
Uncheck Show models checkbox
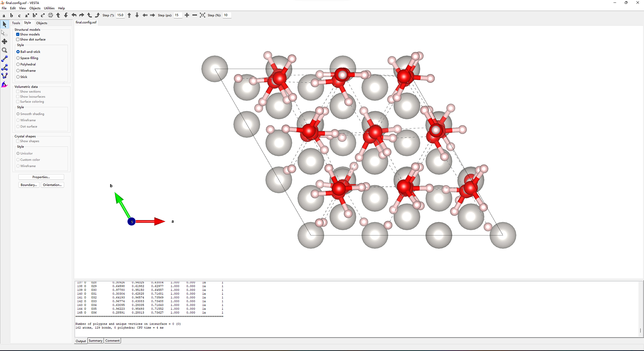pyautogui.click(x=18, y=34)
